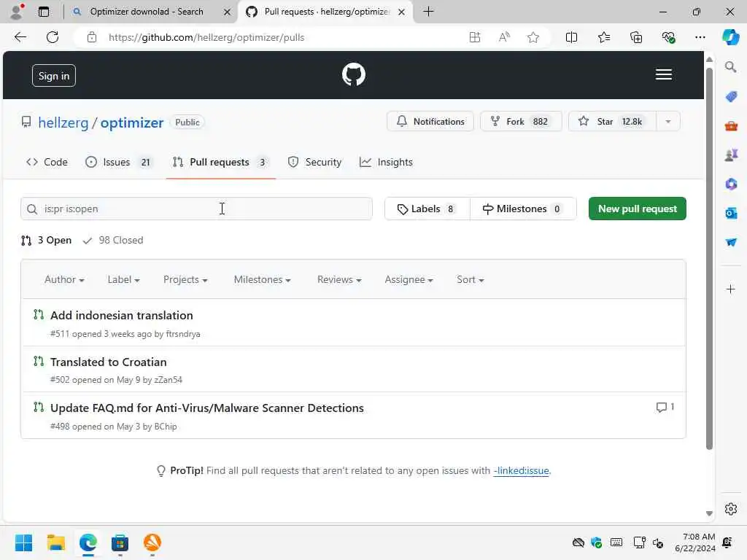Click the Notifications button
Image resolution: width=747 pixels, height=560 pixels.
click(x=430, y=122)
